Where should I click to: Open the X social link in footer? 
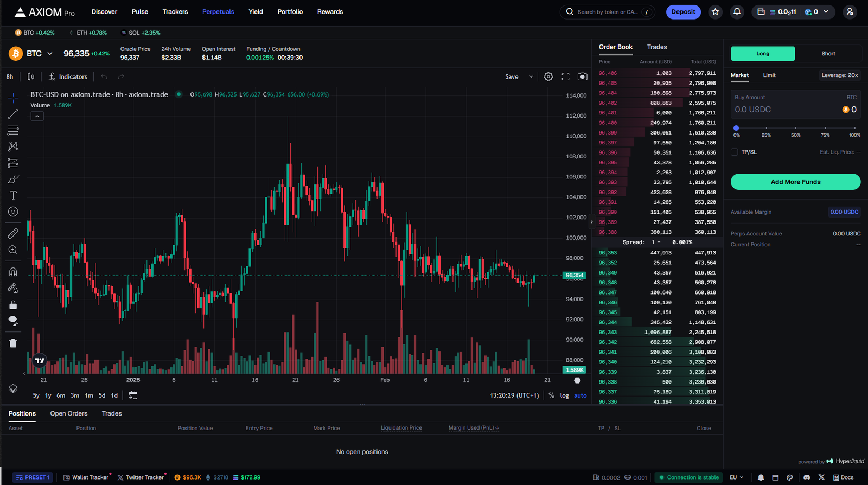[x=821, y=477]
